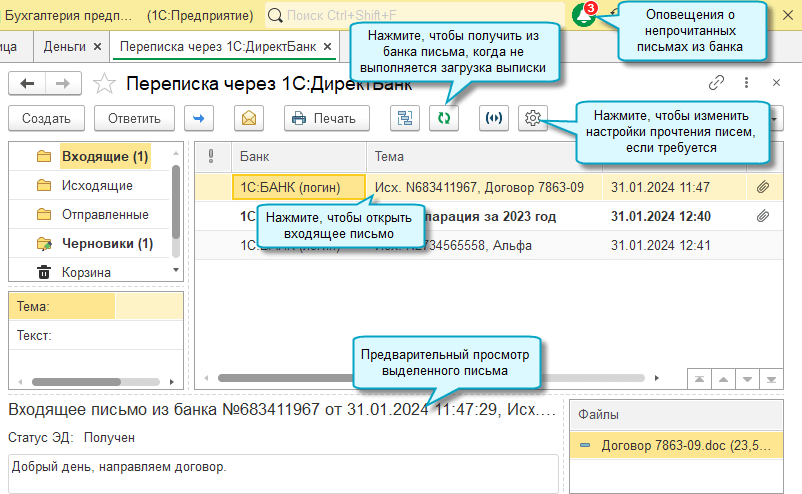Viewport: 802px width, 494px height.
Task: Jump to last row with bottom arrow
Action: [771, 379]
